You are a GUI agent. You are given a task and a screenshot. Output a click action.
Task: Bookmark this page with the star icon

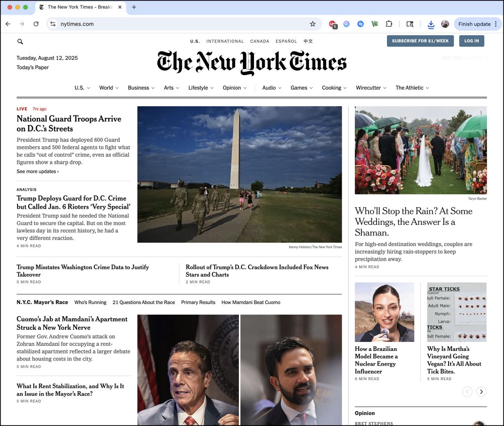coord(312,24)
